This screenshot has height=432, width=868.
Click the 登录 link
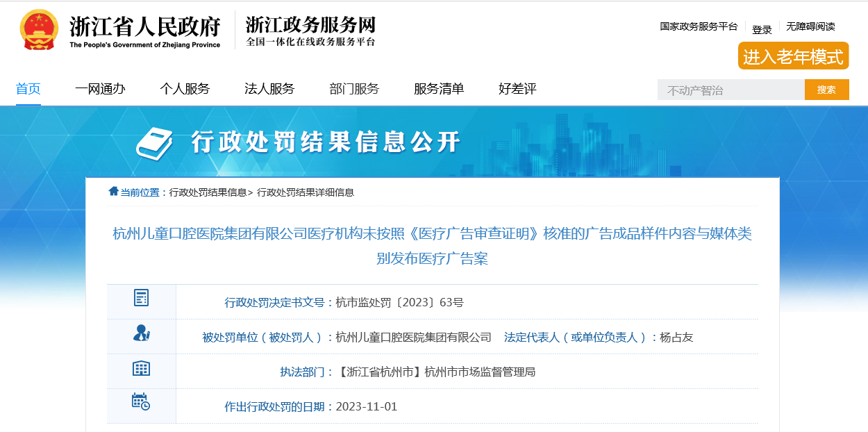coord(762,30)
